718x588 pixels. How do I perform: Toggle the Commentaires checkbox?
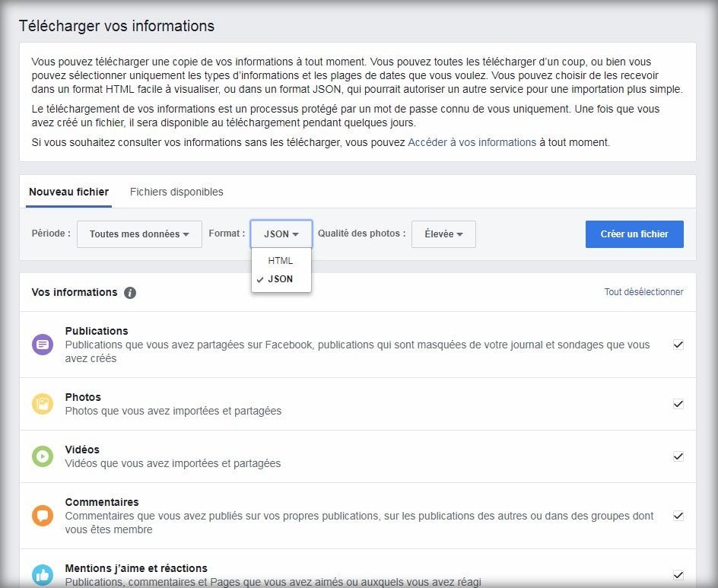pos(678,515)
